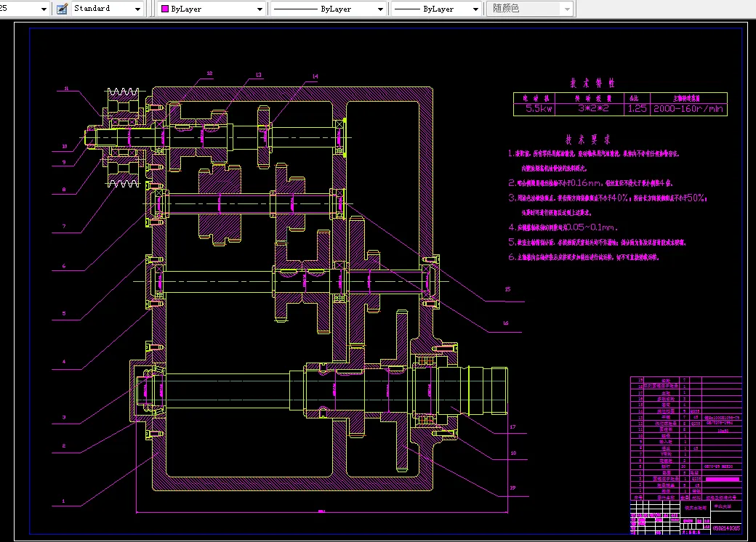Screen dimensions: 756x542
Task: Click leader callout label 16 right of gearbox
Action: [x=506, y=323]
